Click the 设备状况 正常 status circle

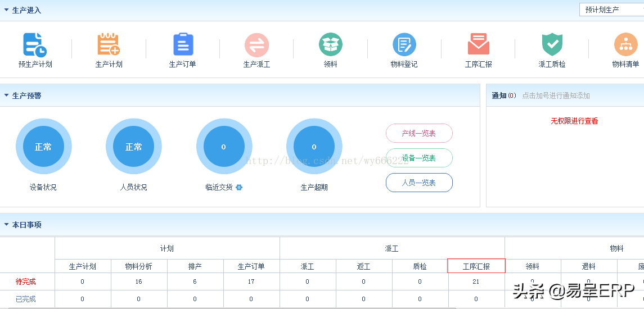[43, 147]
